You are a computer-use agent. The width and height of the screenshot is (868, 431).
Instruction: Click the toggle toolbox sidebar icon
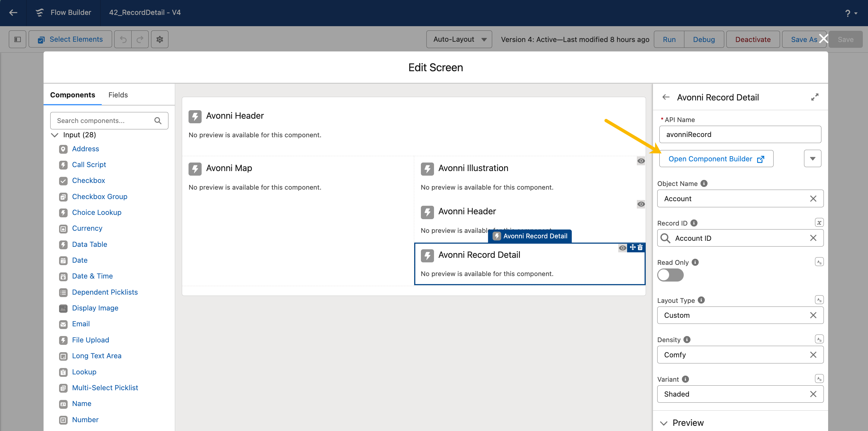pos(18,39)
